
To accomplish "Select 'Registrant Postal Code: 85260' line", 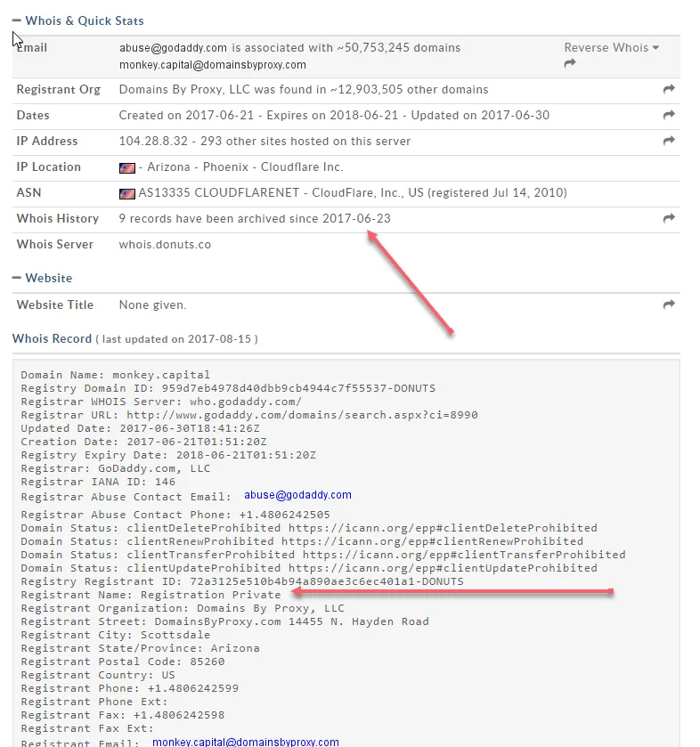I will (123, 662).
